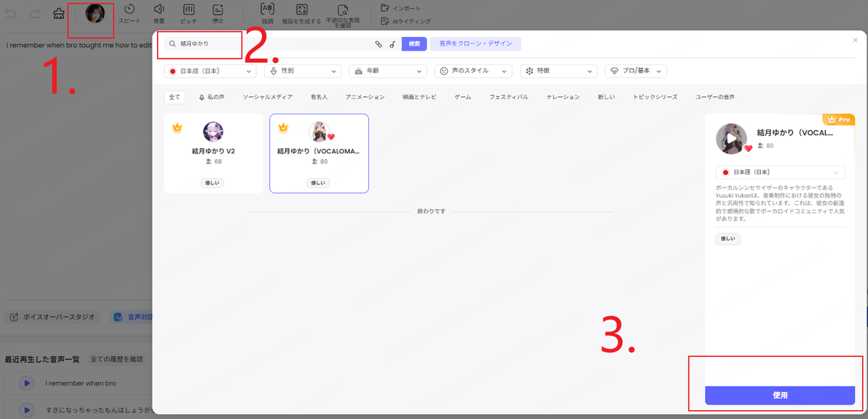Click the crown icon on 結月ゆかり V2 card
The width and height of the screenshot is (868, 419).
point(176,127)
